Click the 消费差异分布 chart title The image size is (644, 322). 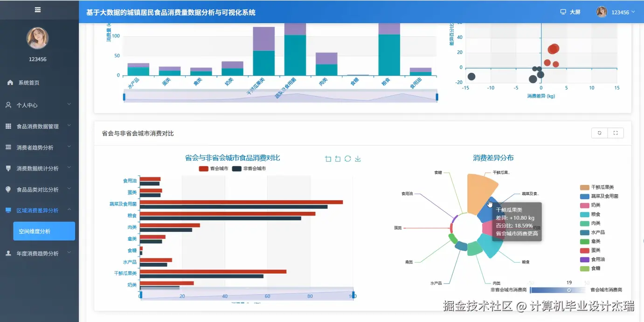coord(493,158)
